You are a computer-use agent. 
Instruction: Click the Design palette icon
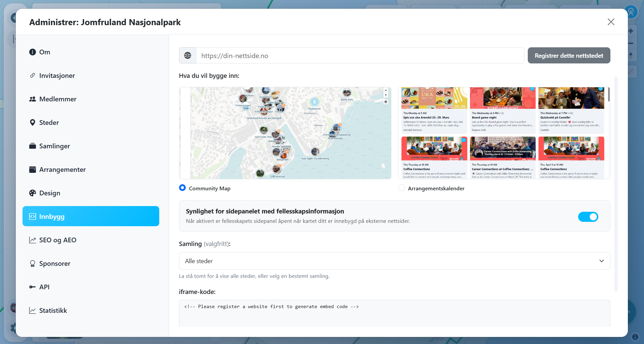33,193
